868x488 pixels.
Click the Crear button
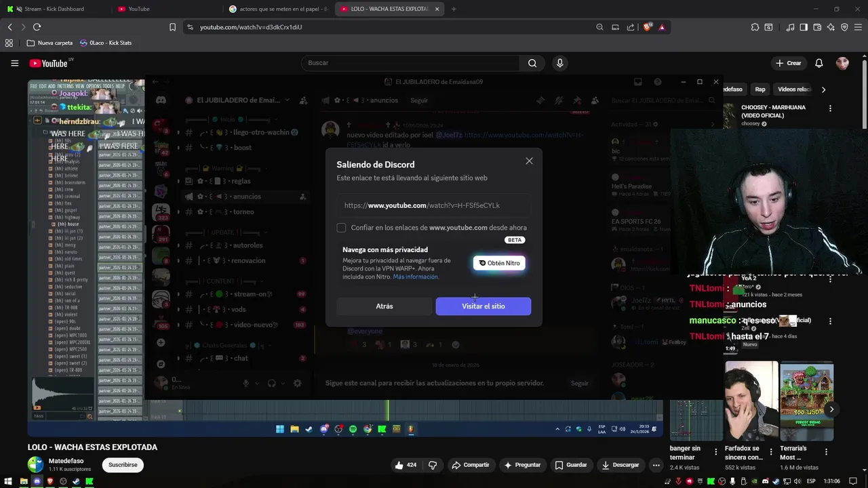coord(788,63)
